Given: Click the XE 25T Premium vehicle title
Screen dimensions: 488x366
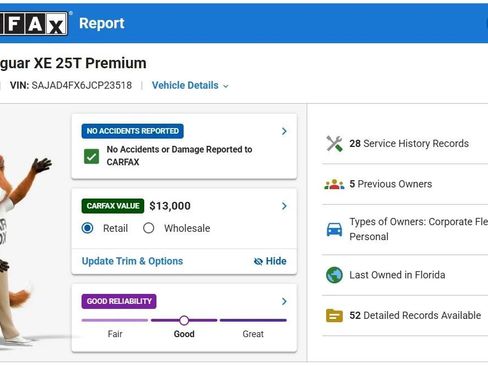Looking at the screenshot, I should click(73, 63).
